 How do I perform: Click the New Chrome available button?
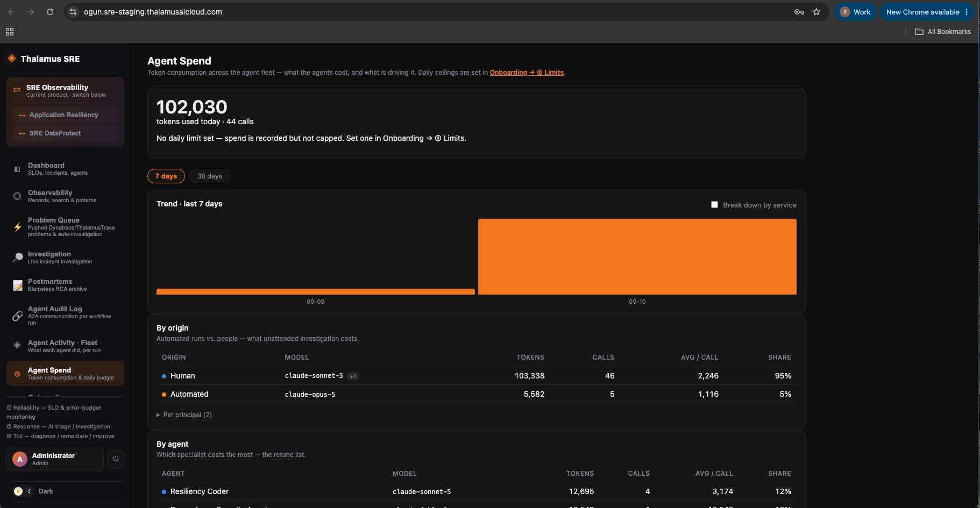tap(927, 12)
